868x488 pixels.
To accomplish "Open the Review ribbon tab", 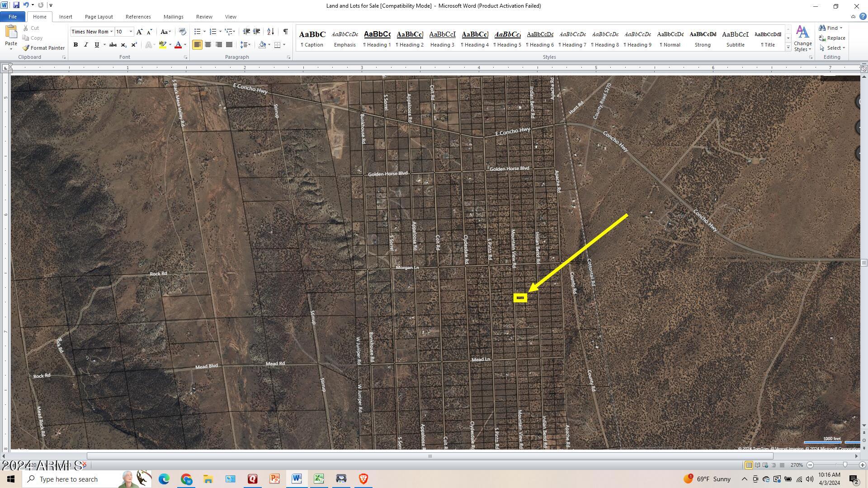I will (x=204, y=17).
